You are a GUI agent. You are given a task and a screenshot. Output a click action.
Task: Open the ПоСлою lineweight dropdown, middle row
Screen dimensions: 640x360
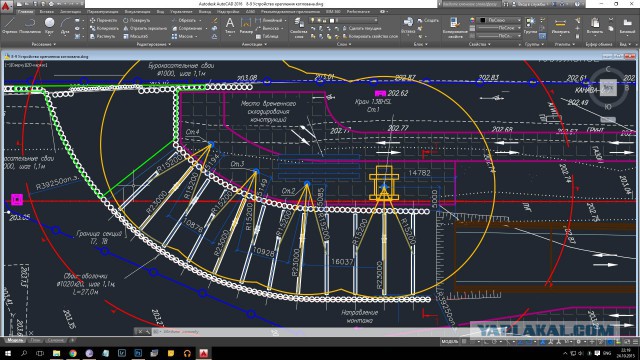tap(500, 28)
